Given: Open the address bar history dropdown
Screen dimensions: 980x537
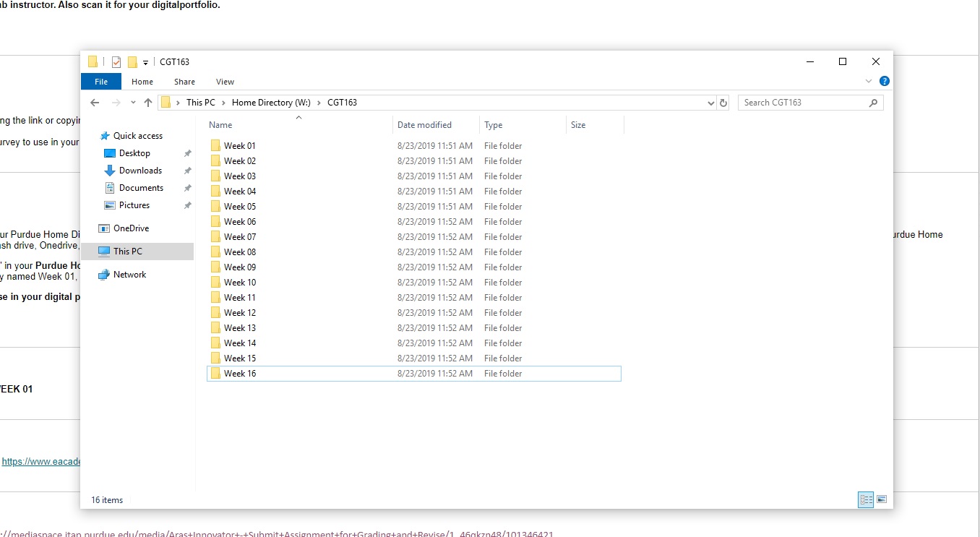Looking at the screenshot, I should pyautogui.click(x=711, y=103).
